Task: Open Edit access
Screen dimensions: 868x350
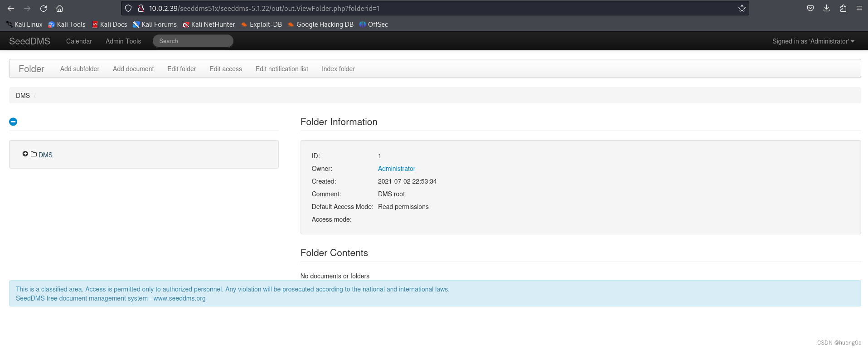Action: tap(226, 69)
